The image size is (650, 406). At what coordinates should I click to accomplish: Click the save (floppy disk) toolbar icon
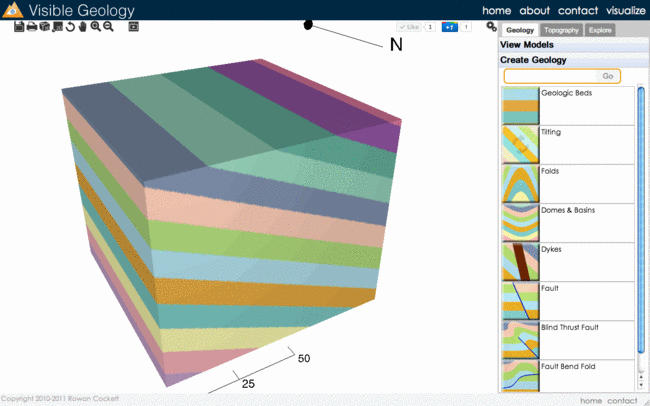point(19,26)
